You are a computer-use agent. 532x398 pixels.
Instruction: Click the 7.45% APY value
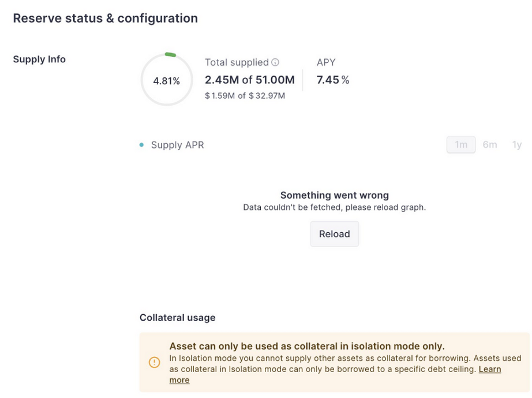pos(333,80)
